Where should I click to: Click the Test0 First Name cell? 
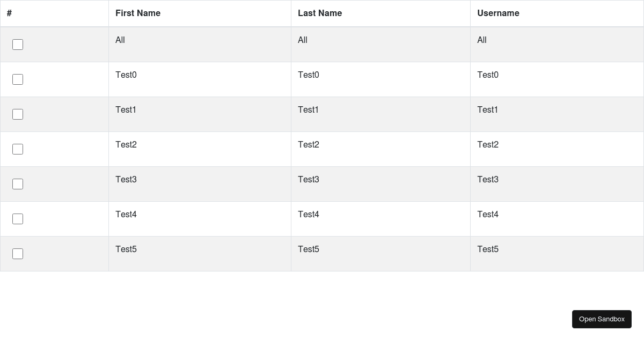pos(126,75)
